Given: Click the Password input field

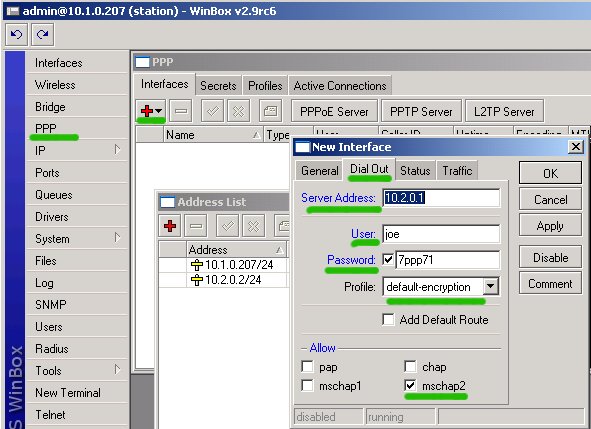Looking at the screenshot, I should 448,260.
